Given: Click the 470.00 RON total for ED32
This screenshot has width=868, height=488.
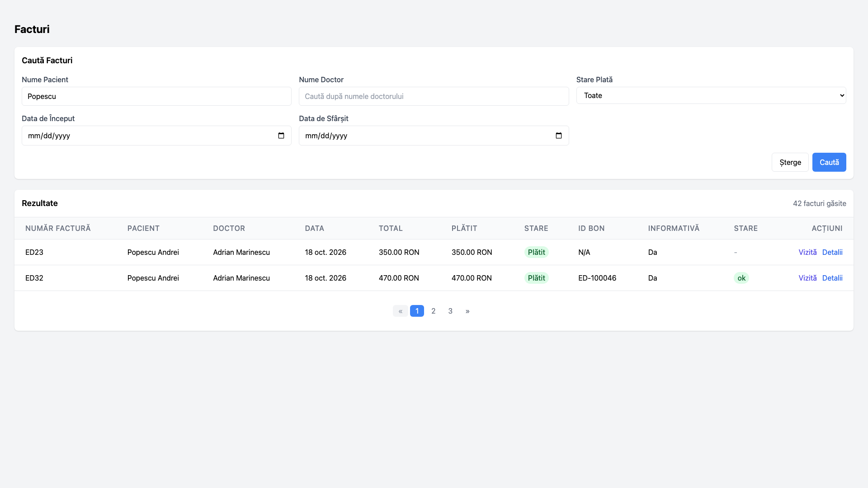Looking at the screenshot, I should tap(399, 278).
